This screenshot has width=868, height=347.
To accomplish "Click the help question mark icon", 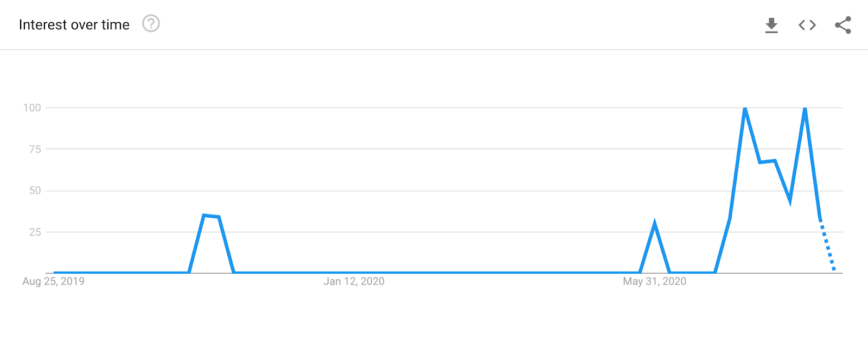I will coord(151,24).
